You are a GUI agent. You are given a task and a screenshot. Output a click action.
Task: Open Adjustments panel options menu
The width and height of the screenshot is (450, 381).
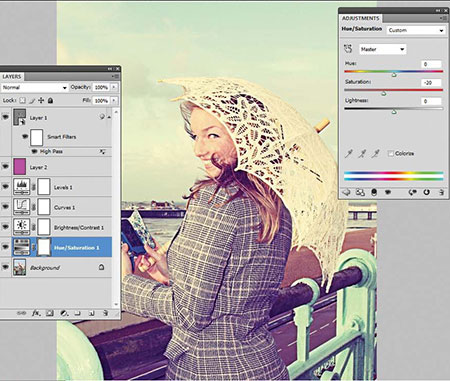click(443, 19)
